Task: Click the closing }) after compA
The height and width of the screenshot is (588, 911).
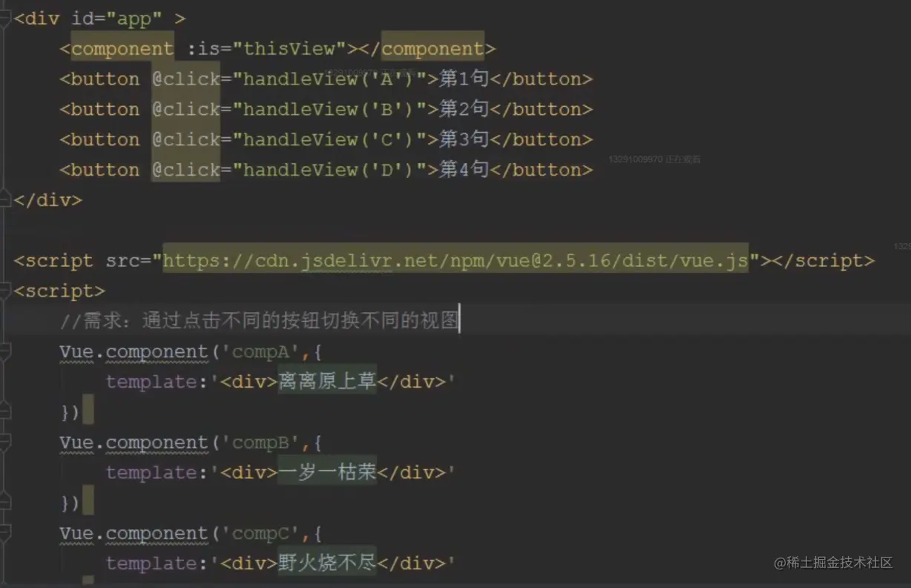Action: 70,412
